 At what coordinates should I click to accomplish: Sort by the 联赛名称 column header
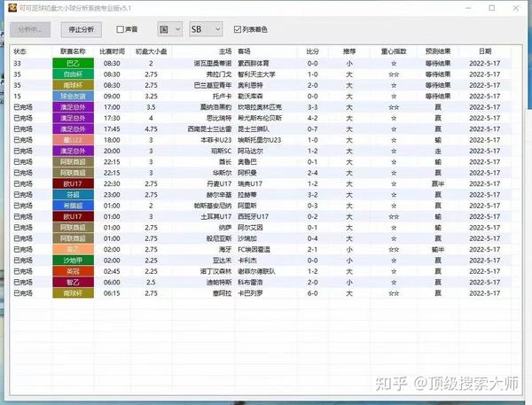[x=73, y=51]
